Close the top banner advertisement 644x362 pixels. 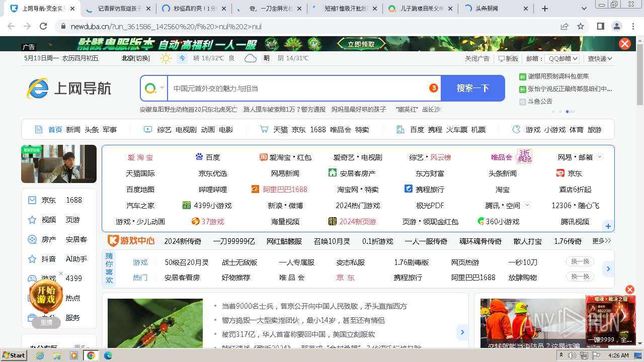tap(625, 44)
